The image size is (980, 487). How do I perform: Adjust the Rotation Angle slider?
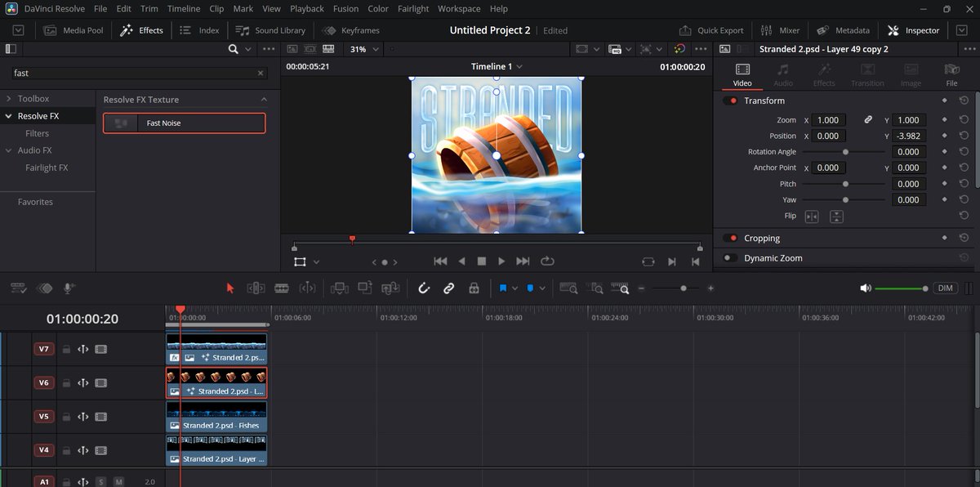click(x=844, y=152)
